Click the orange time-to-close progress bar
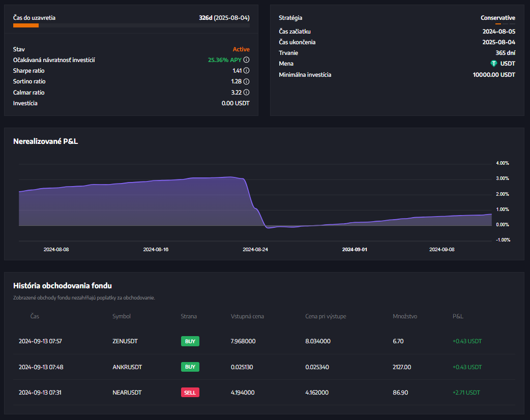Screen dimensions: 530x420 (x=26, y=25)
